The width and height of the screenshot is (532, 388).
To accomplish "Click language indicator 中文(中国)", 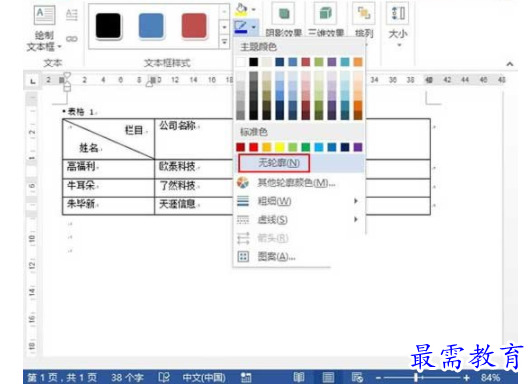I will pyautogui.click(x=204, y=377).
